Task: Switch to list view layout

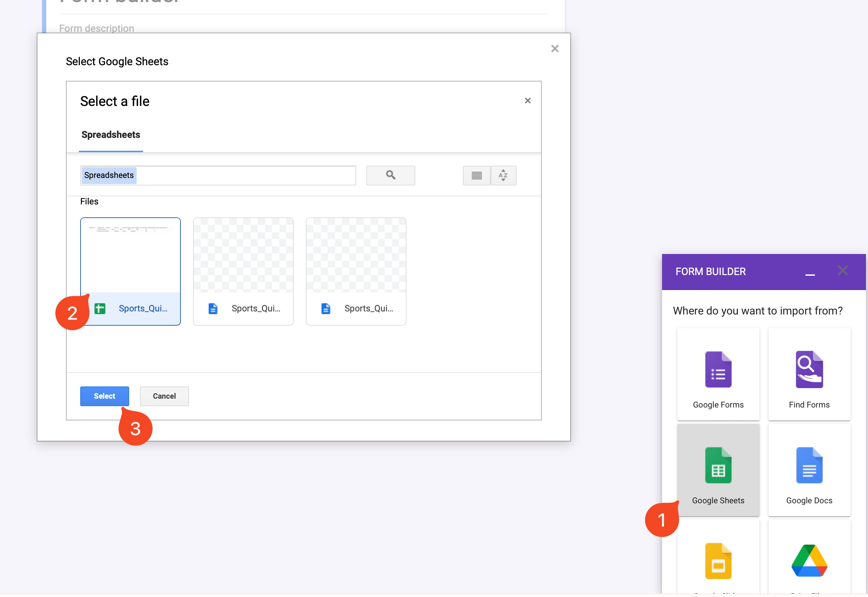Action: [476, 176]
